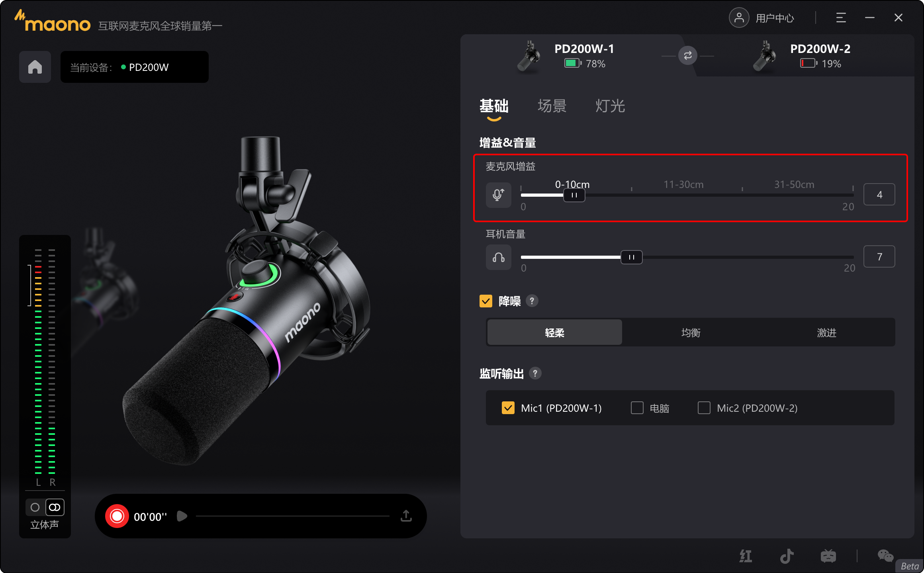Screen dimensions: 924x573
Task: Toggle the 降噪 noise reduction checkbox
Action: 486,301
